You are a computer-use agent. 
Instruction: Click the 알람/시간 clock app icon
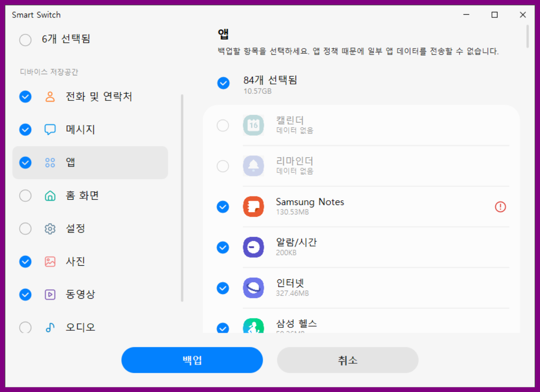[x=253, y=247]
